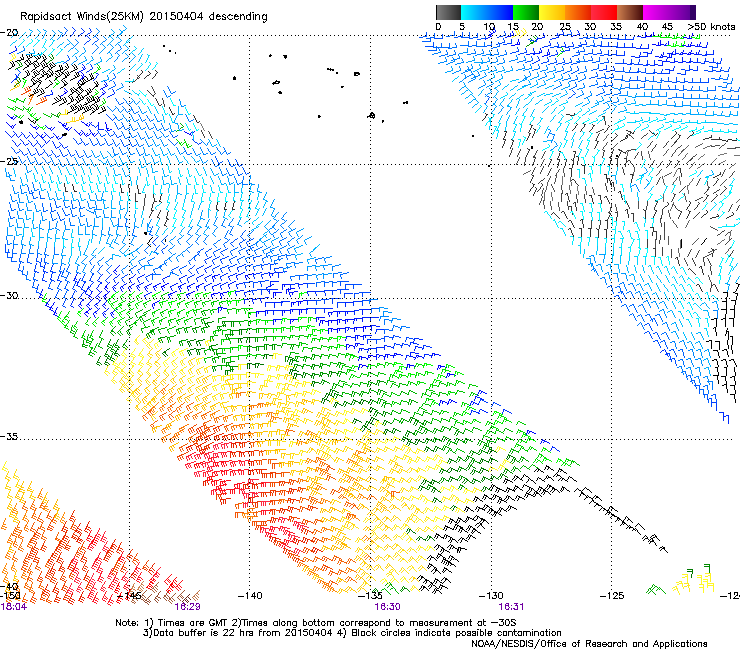Click the green 15-20 knots legend color
Image resolution: width=740 pixels, height=650 pixels.
[526, 12]
